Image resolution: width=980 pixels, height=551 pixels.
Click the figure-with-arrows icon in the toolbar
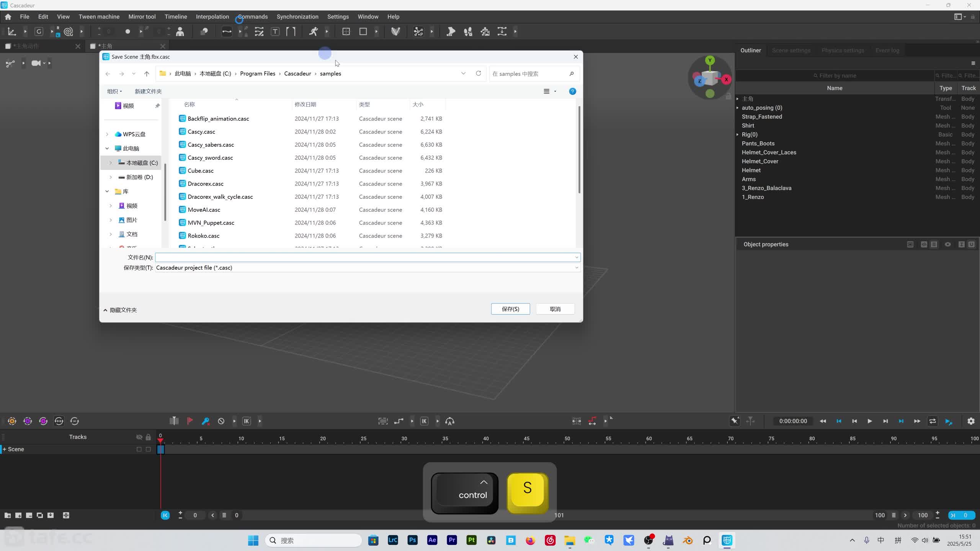485,32
